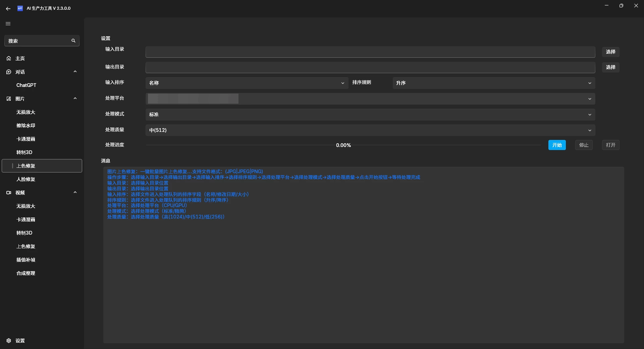Click the hamburger menu icon

click(x=8, y=24)
